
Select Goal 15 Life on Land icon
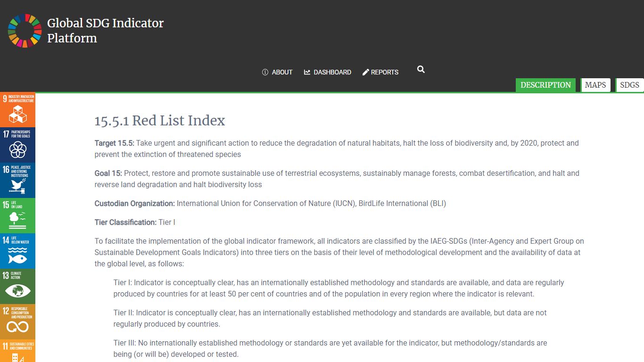point(17,216)
